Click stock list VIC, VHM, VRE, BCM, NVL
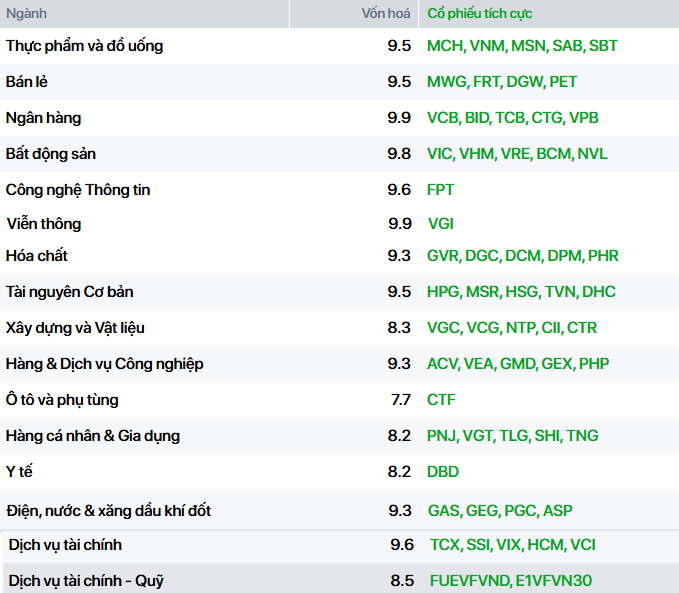The height and width of the screenshot is (593, 679). pyautogui.click(x=517, y=154)
